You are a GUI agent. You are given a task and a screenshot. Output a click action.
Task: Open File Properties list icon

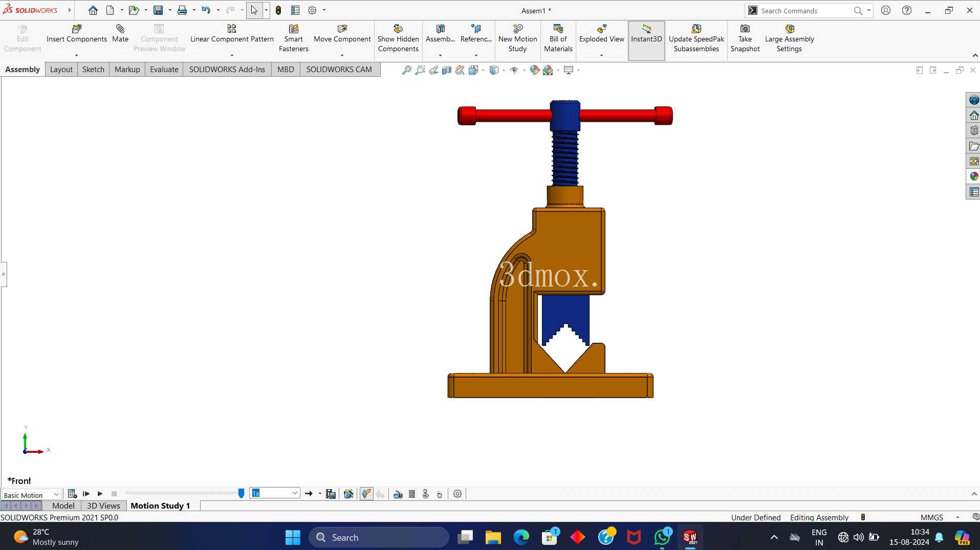295,10
